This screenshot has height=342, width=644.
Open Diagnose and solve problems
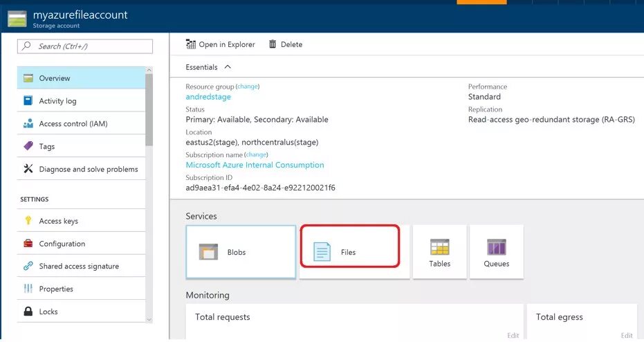point(82,168)
